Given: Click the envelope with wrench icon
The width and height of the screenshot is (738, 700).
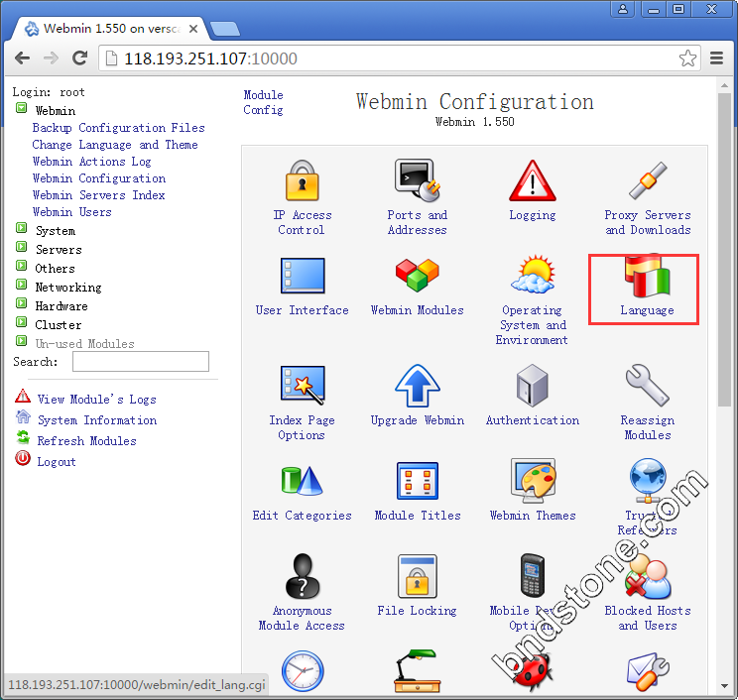Looking at the screenshot, I should (648, 671).
